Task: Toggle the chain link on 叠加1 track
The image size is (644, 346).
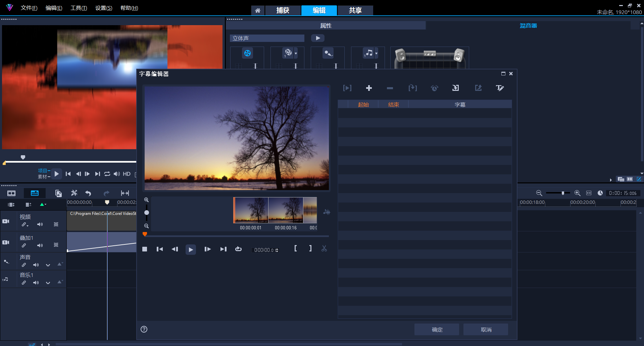Action: tap(24, 245)
